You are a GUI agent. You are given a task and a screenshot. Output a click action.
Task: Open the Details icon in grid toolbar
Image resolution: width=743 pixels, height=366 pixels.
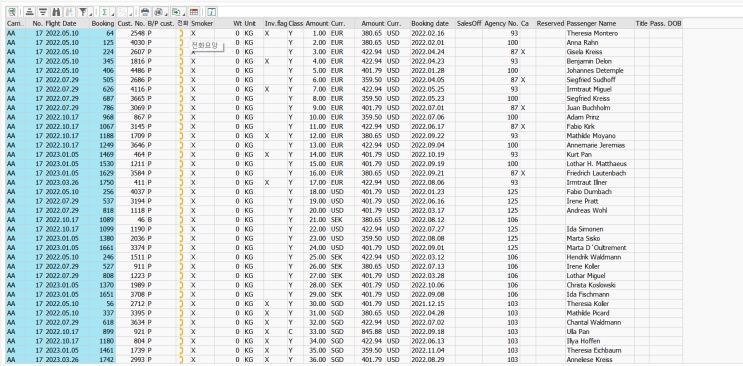tap(12, 12)
